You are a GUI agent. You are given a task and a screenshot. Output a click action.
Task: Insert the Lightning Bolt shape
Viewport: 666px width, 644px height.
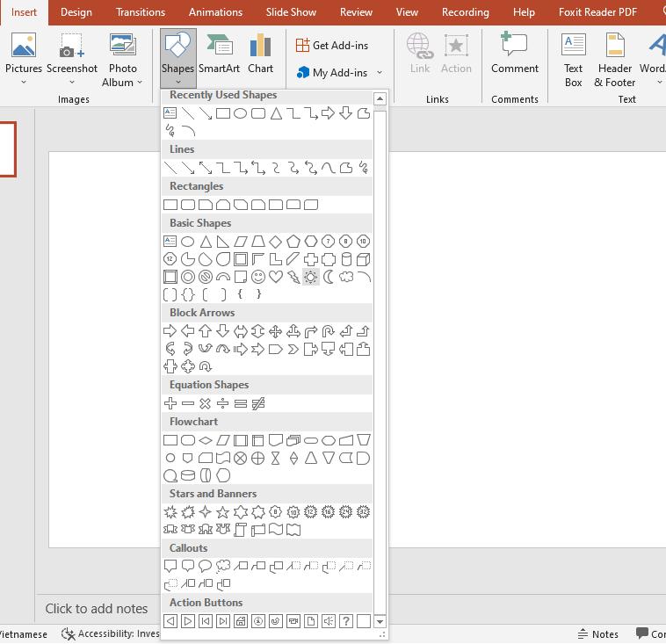(293, 277)
